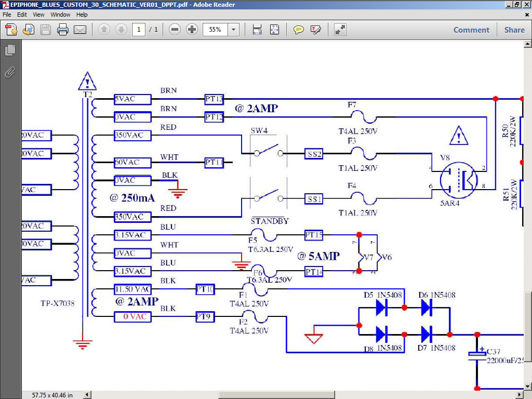Zoom in with the plus button
Screen dimensions: 532x399
(x=192, y=30)
